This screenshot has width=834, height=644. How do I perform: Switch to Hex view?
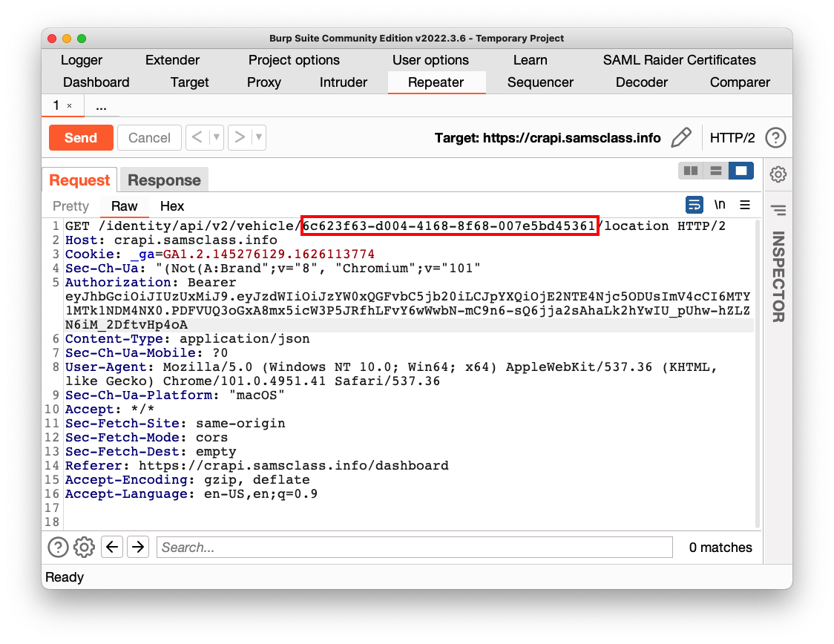coord(172,206)
